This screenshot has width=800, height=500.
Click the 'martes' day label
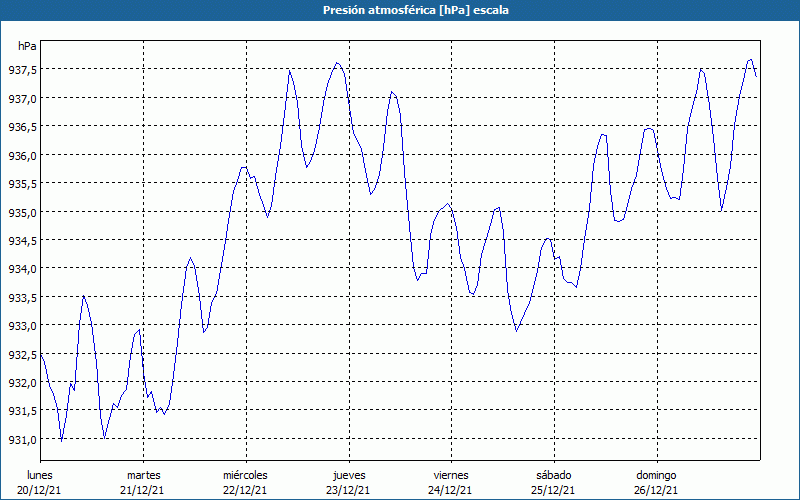click(x=144, y=475)
